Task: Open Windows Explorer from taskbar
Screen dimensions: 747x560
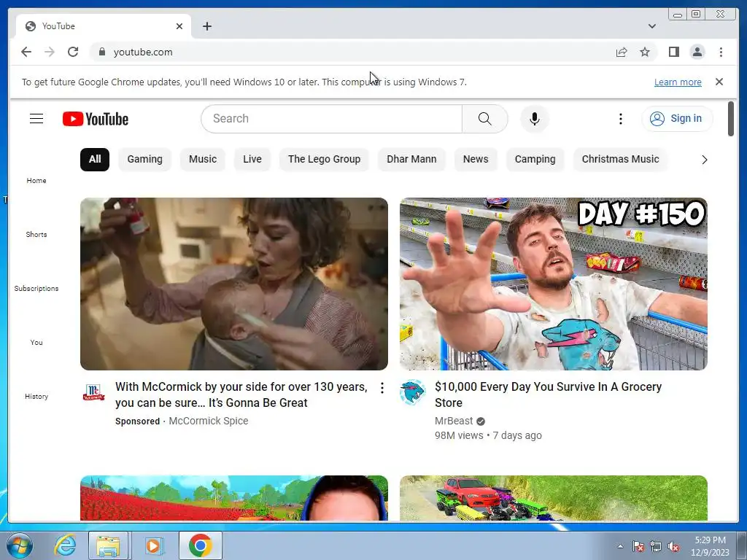Action: tap(108, 545)
